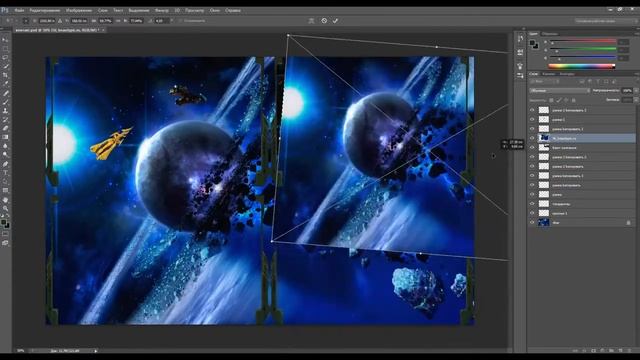
Task: Pick a color from the spectrum ramp
Action: 582,66
